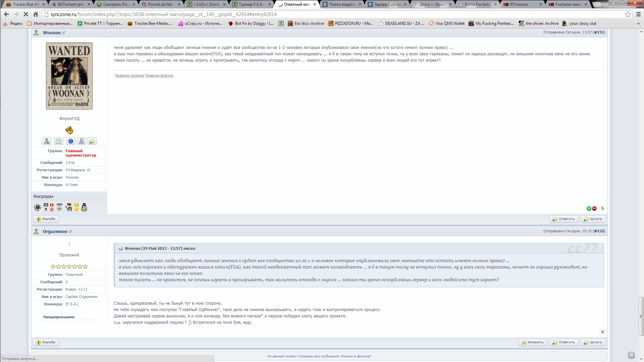This screenshot has width=644, height=362.
Task: Click Woonan's add friend icon
Action: 47,141
